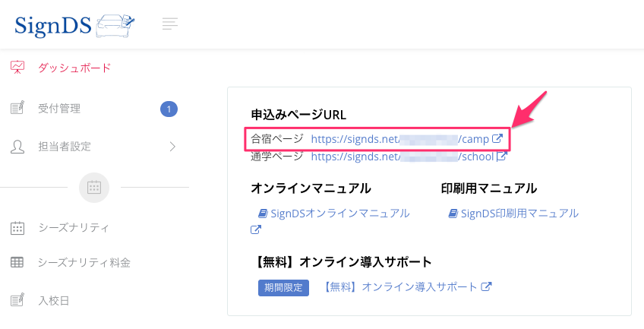Click external-link icon after the school URL
644x329 pixels.
pos(502,157)
